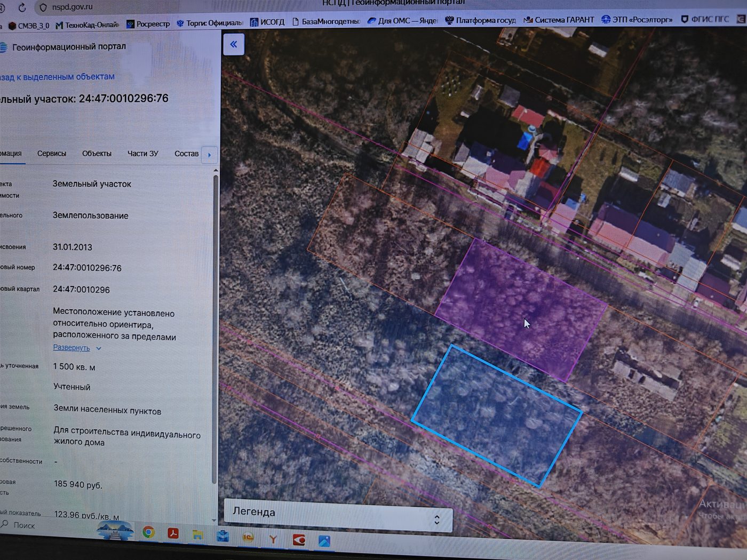The image size is (747, 560).
Task: Open Google Chrome from the taskbar
Action: [x=148, y=532]
